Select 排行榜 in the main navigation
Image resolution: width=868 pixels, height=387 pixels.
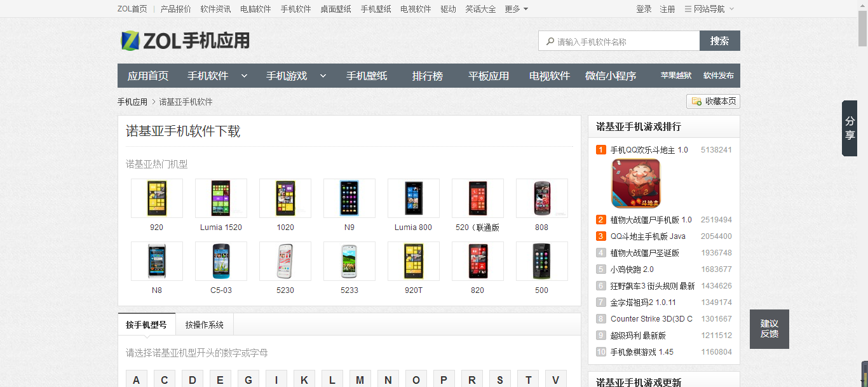[x=428, y=75]
